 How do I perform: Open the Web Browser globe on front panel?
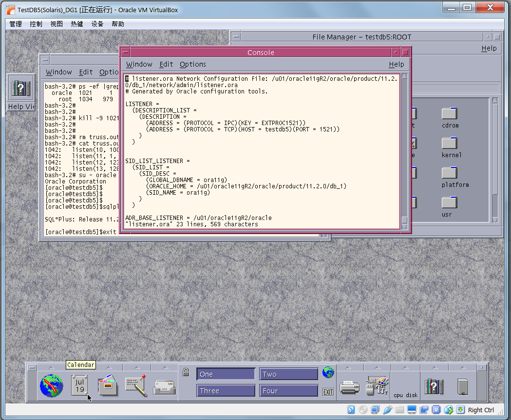(x=52, y=386)
